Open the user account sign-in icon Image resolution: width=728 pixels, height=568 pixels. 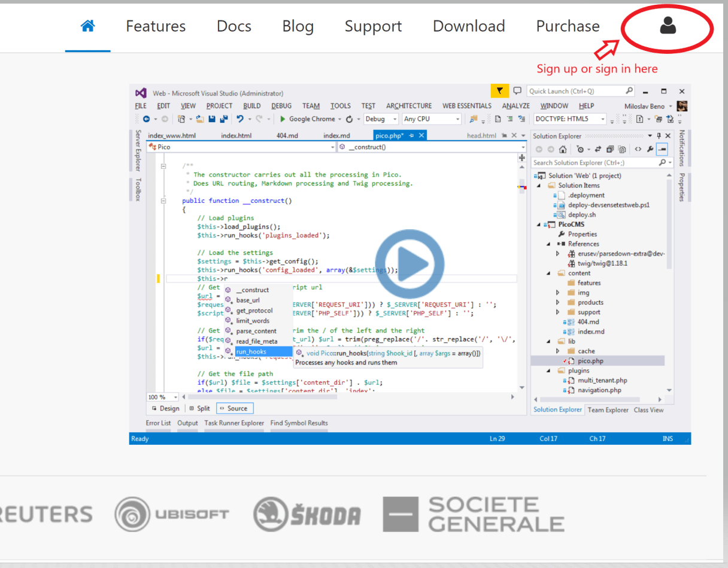[x=668, y=26]
